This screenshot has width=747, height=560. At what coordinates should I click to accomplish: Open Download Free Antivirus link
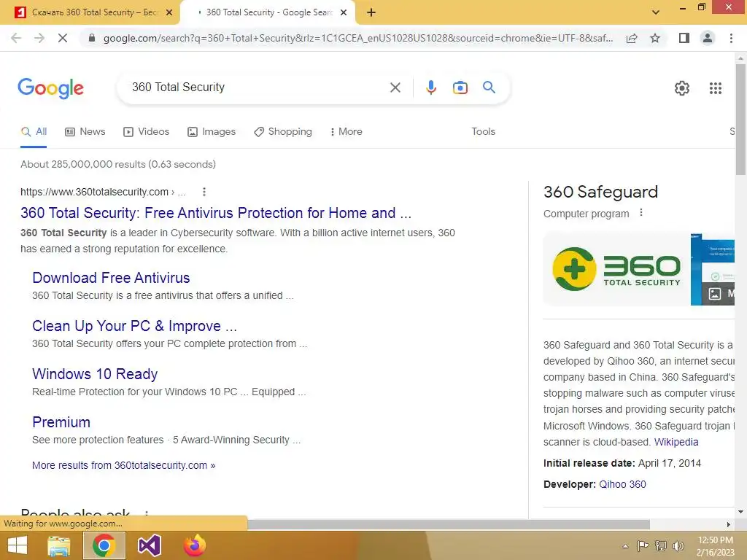point(111,278)
